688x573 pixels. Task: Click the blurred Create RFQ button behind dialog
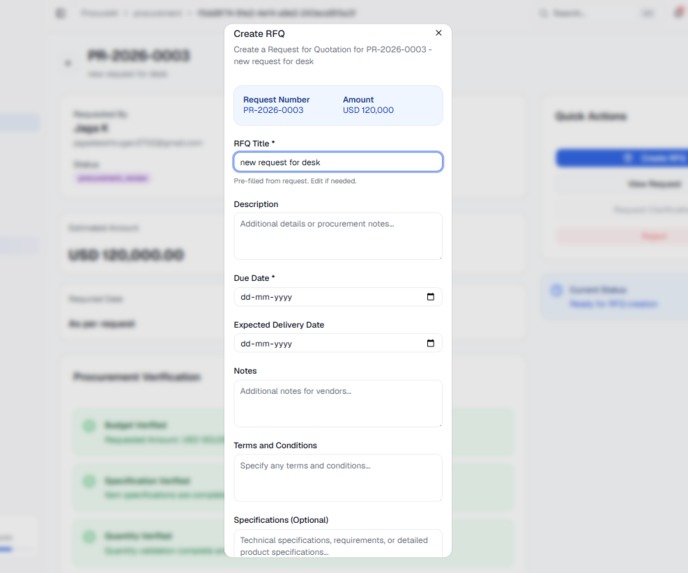[622, 158]
